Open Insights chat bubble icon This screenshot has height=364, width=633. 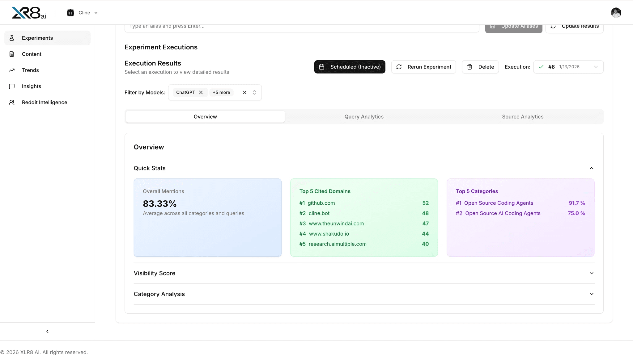[12, 86]
